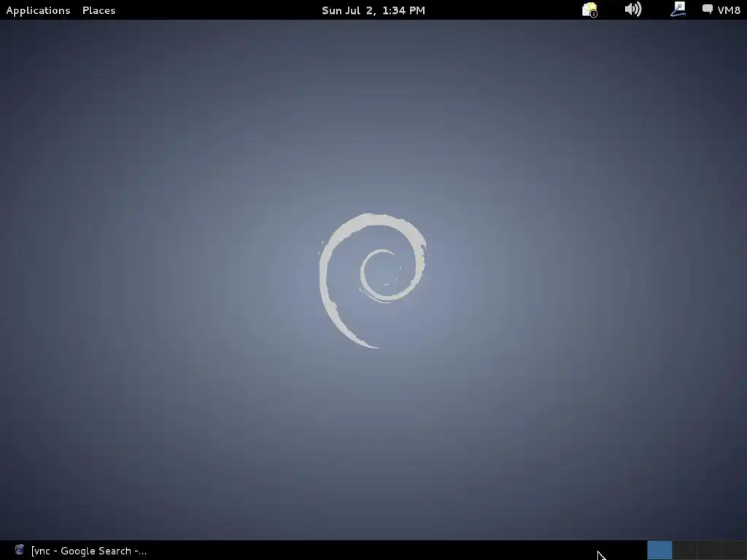Open the Applications menu
747x560 pixels.
point(38,10)
